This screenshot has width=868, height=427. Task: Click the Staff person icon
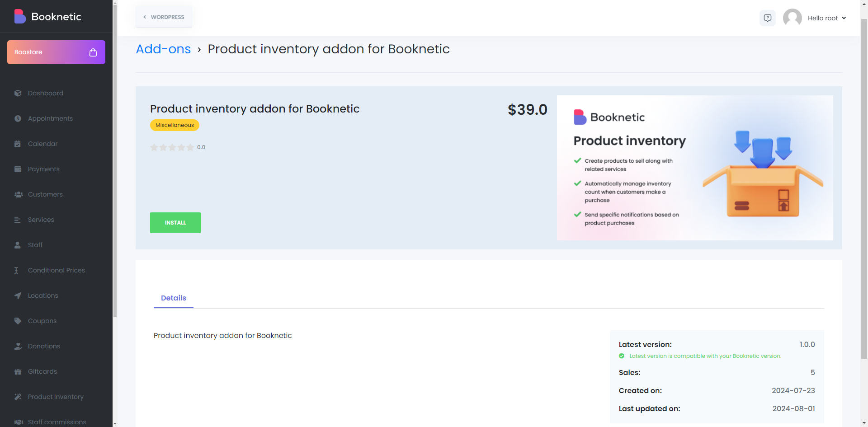click(18, 245)
